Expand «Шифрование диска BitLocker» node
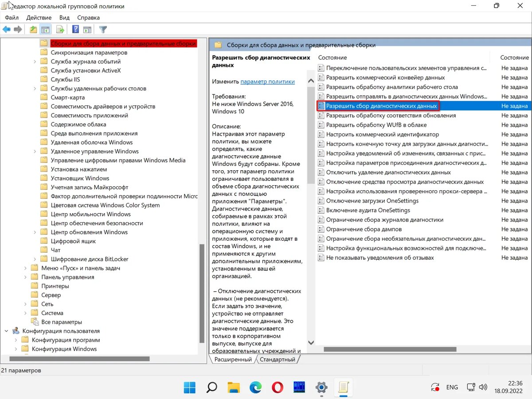This screenshot has width=532, height=399. pyautogui.click(x=35, y=259)
